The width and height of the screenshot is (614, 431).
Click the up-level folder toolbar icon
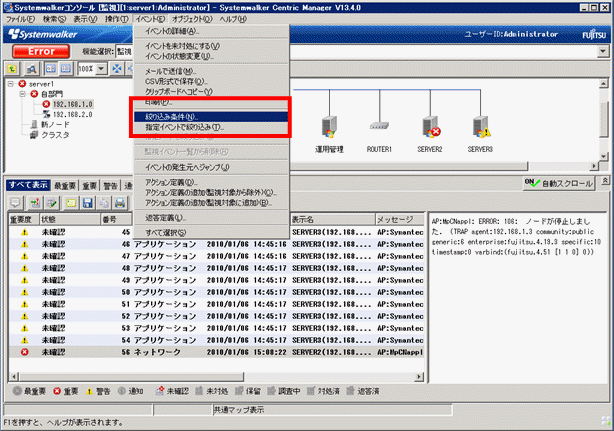[13, 69]
